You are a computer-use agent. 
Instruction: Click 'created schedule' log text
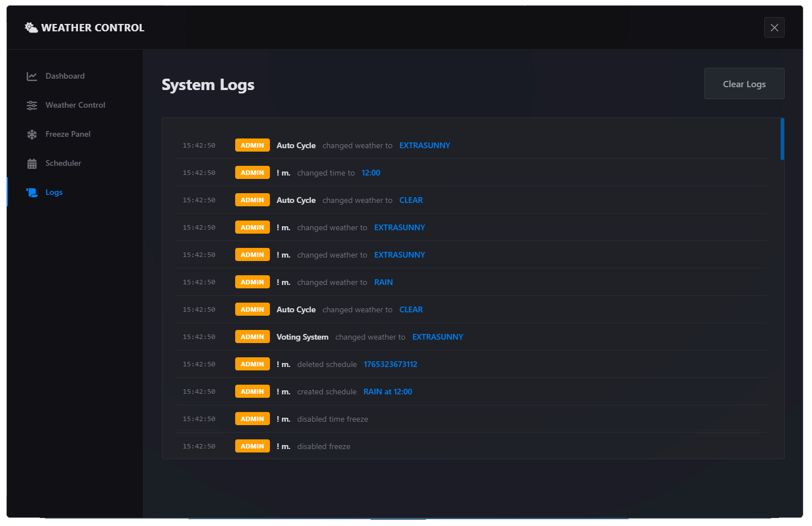click(327, 392)
